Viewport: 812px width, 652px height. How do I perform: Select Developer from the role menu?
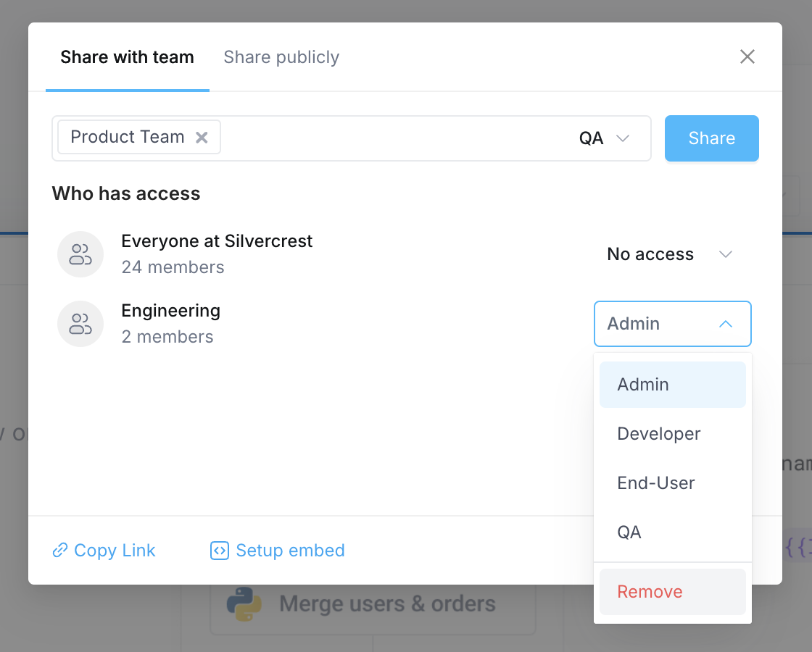click(x=658, y=434)
